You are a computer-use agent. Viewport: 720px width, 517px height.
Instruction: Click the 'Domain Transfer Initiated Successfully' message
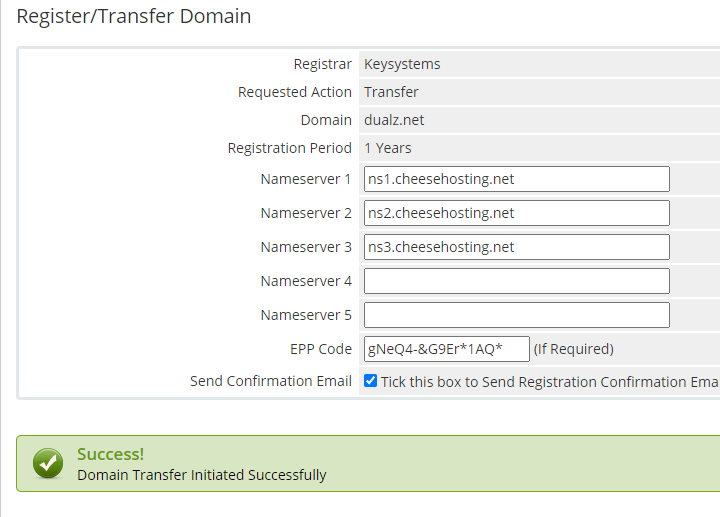pyautogui.click(x=202, y=475)
